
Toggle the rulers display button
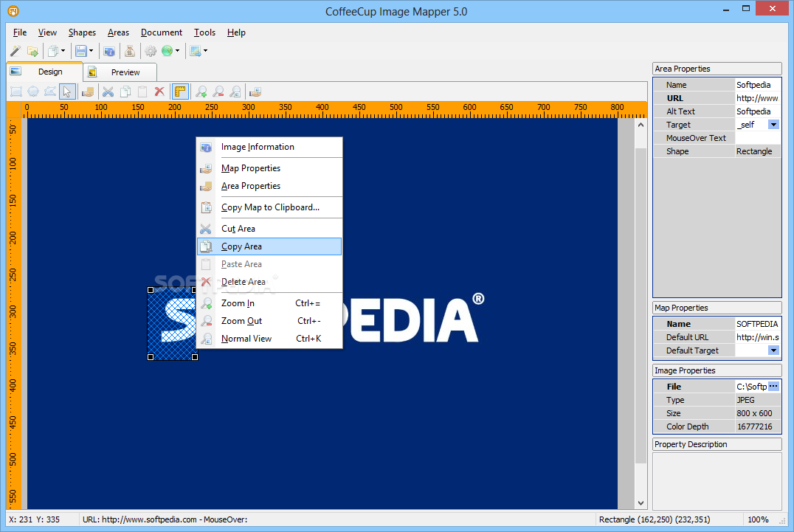[x=180, y=91]
